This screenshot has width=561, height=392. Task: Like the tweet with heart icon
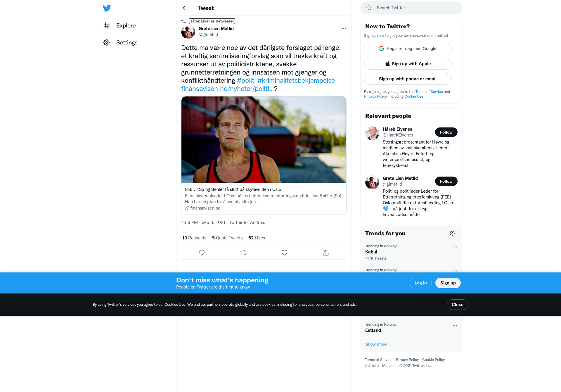pos(284,253)
